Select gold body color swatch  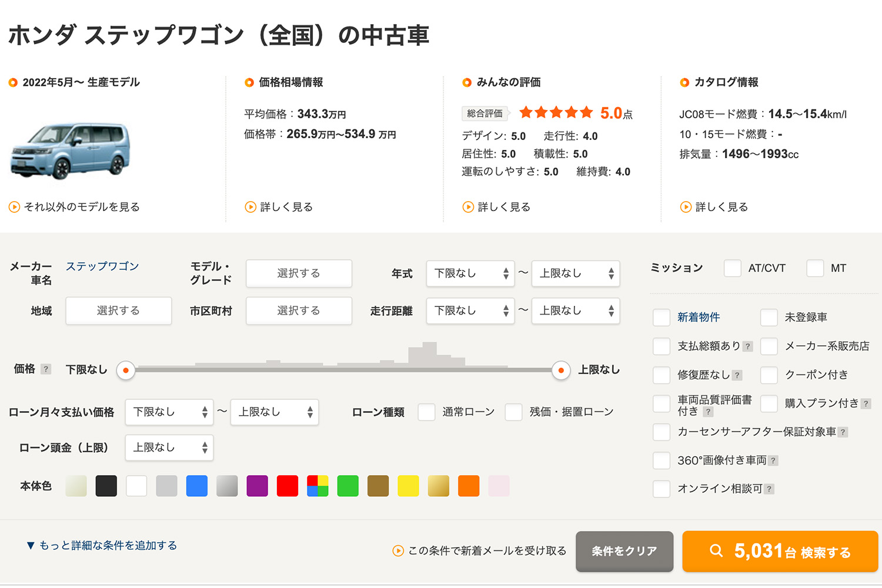[438, 486]
